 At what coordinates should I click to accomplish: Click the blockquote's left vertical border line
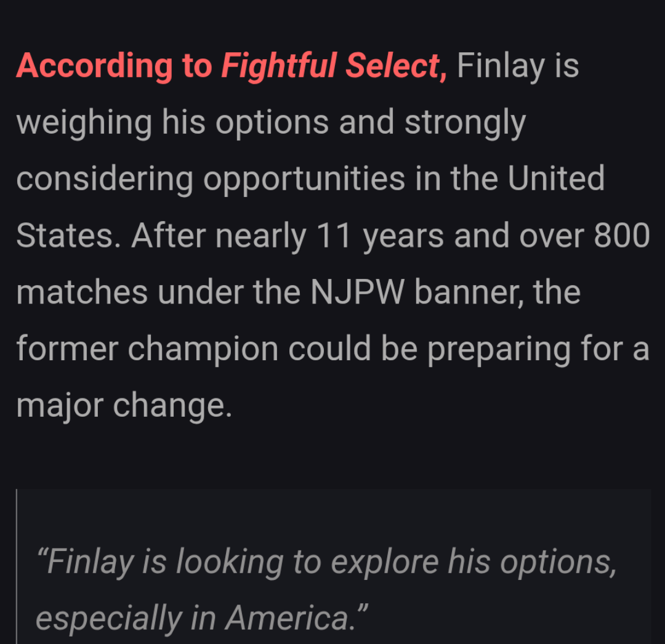click(17, 566)
